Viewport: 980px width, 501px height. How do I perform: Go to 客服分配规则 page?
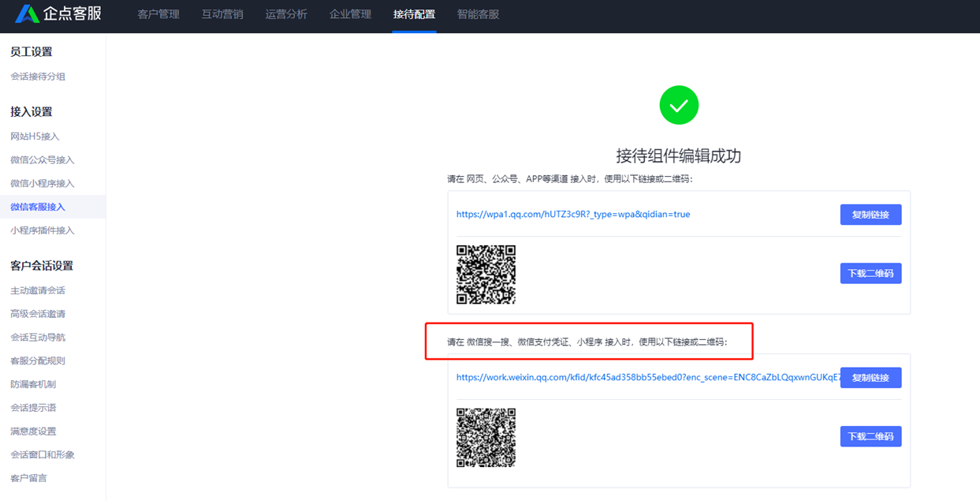(x=38, y=361)
